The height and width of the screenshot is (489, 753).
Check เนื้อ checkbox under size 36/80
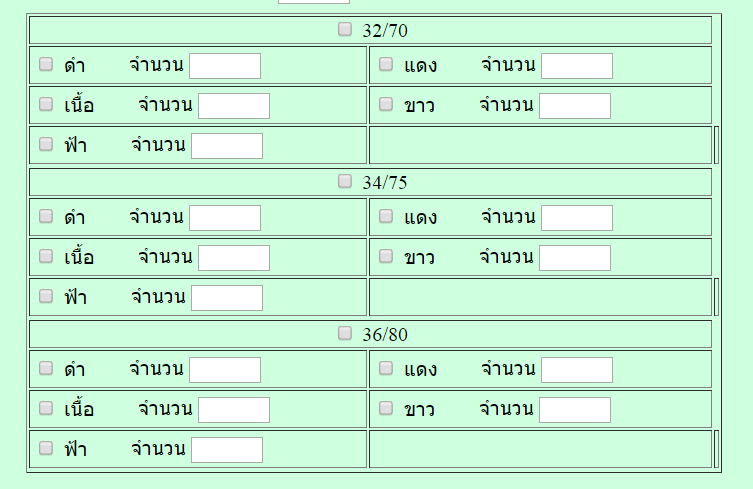[x=46, y=408]
